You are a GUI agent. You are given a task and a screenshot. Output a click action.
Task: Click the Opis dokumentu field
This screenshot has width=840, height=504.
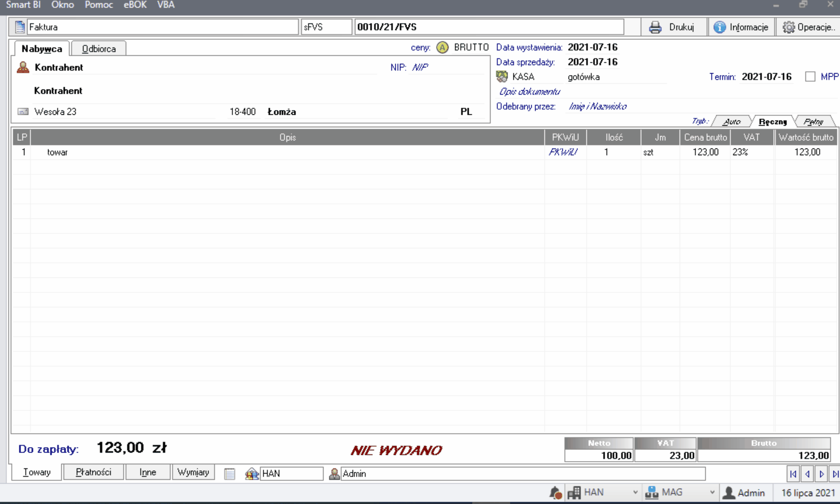coord(529,92)
